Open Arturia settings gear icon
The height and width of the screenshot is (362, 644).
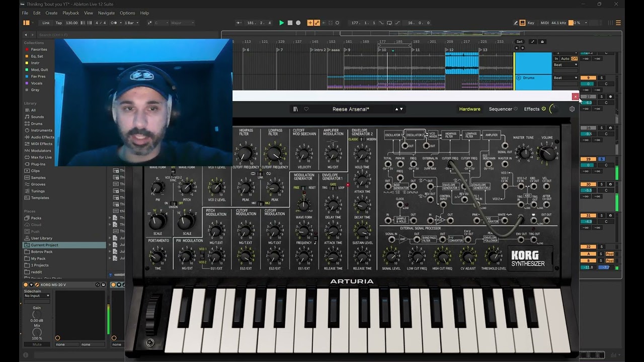(x=572, y=109)
